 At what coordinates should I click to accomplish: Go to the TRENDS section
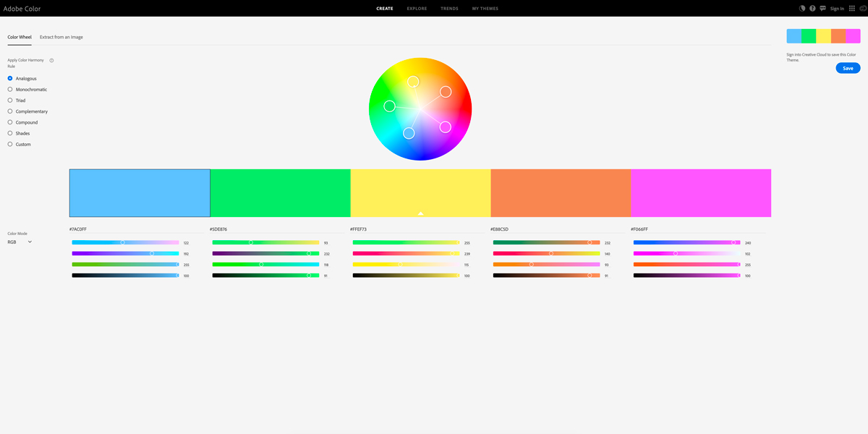tap(449, 8)
